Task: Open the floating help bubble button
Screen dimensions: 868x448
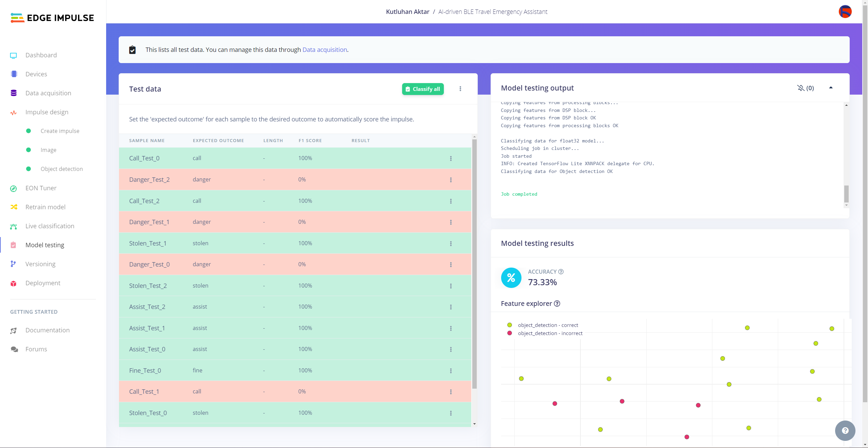Action: (845, 430)
